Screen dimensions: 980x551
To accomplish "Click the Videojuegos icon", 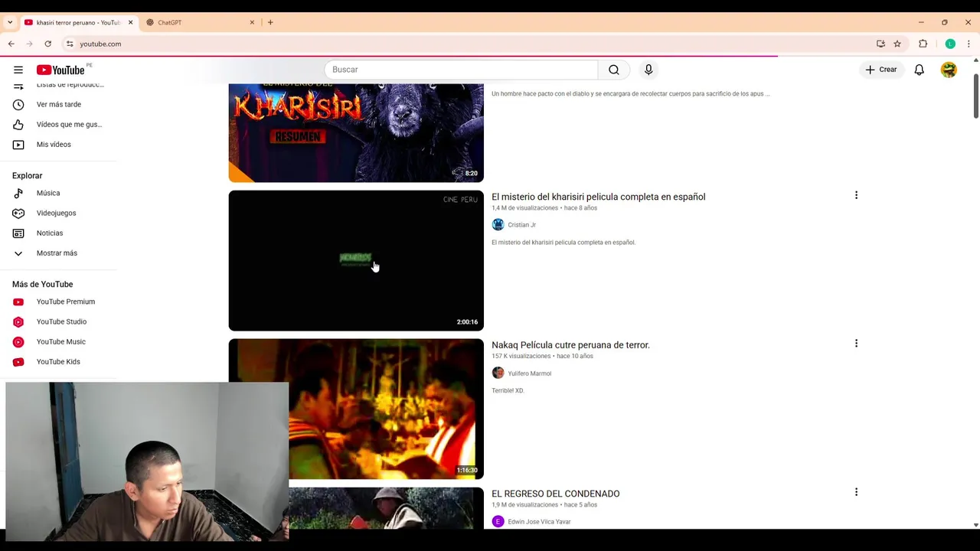I will point(18,213).
